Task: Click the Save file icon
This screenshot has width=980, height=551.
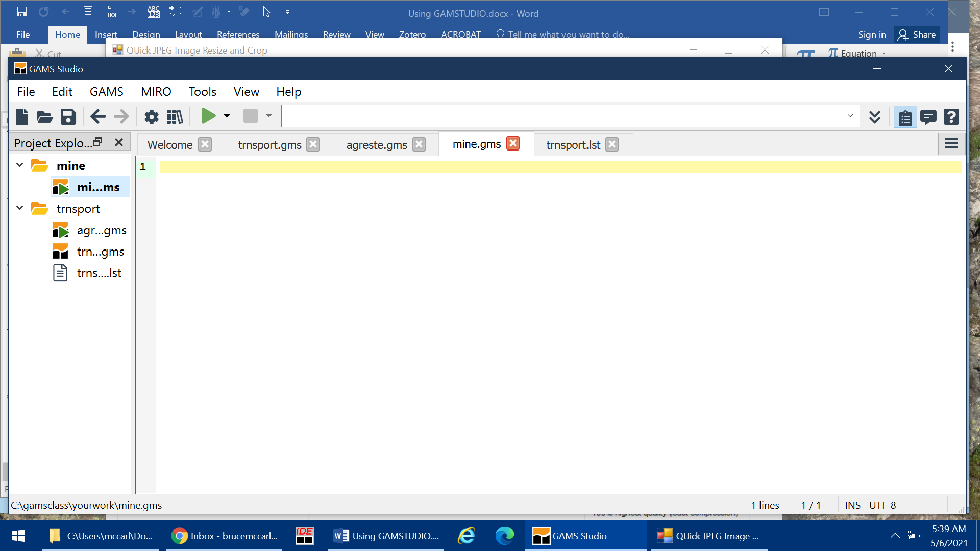Action: pyautogui.click(x=68, y=117)
